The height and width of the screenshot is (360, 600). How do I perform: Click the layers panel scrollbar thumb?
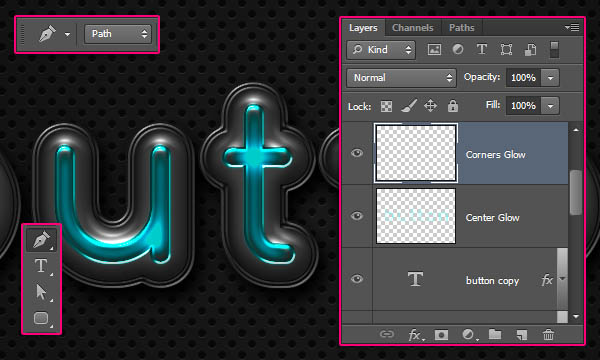coord(576,192)
